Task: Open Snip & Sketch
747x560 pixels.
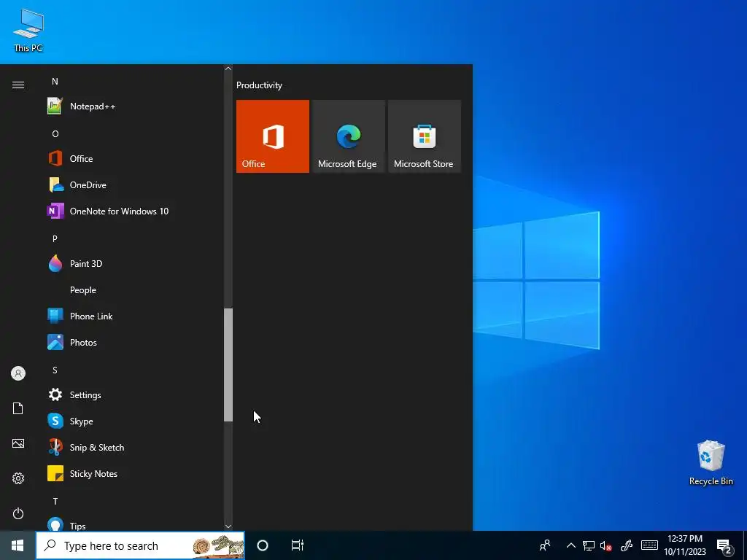Action: (133, 447)
